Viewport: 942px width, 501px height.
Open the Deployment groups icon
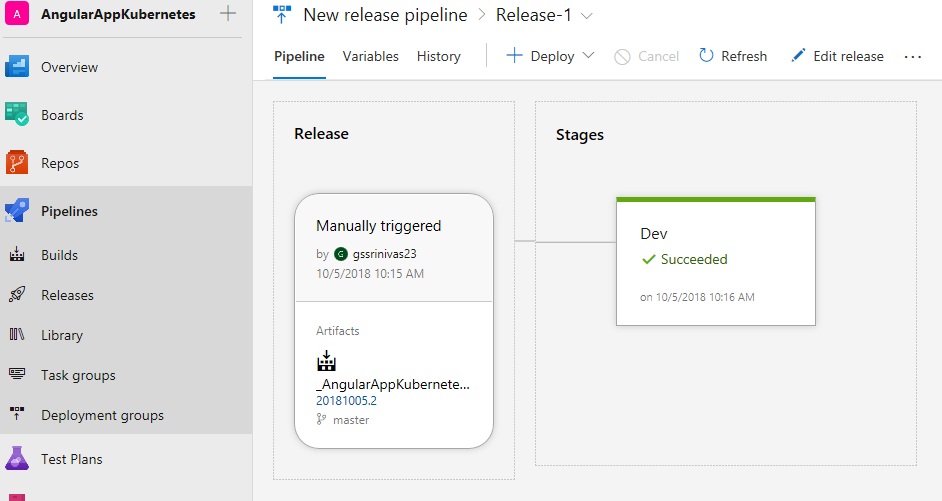17,414
